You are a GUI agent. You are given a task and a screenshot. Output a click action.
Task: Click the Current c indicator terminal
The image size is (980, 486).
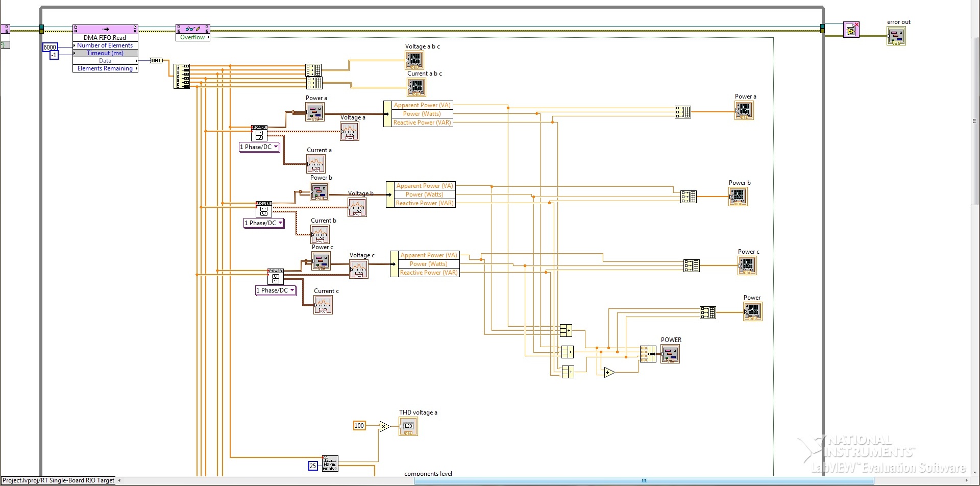323,305
